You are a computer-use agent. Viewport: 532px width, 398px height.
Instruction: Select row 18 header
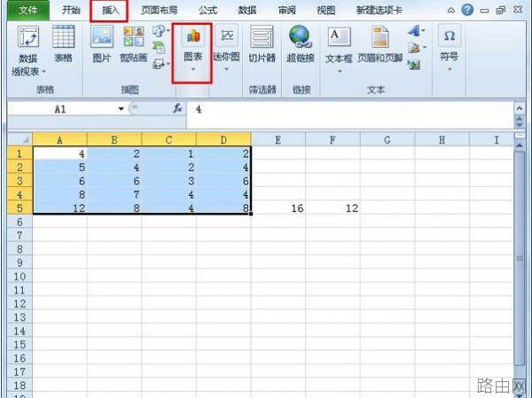click(x=20, y=386)
